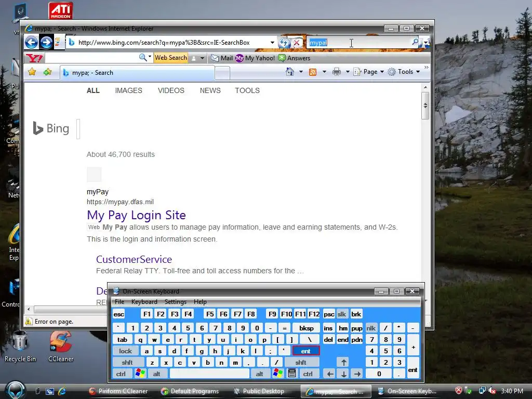Click the Print icon
532x399 pixels.
point(337,72)
